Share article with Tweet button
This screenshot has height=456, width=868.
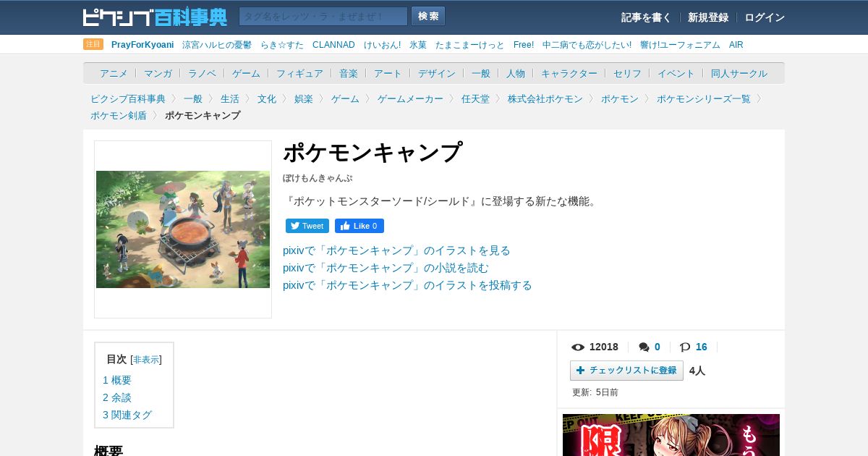(x=307, y=226)
